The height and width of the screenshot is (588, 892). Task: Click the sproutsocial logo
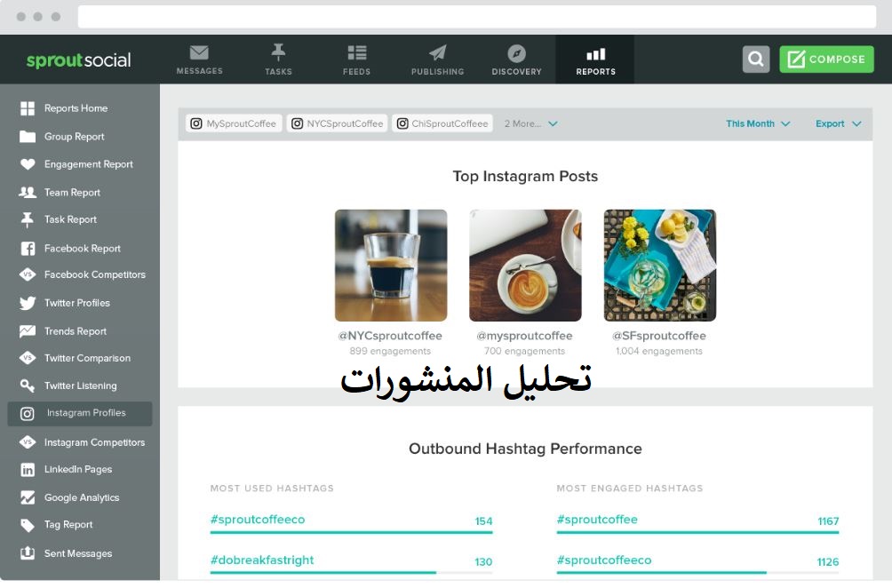pos(78,60)
